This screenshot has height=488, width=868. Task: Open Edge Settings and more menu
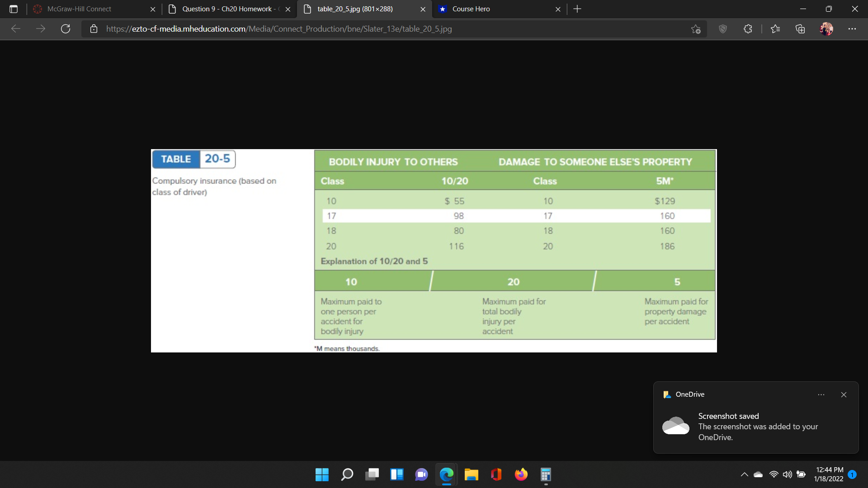852,29
